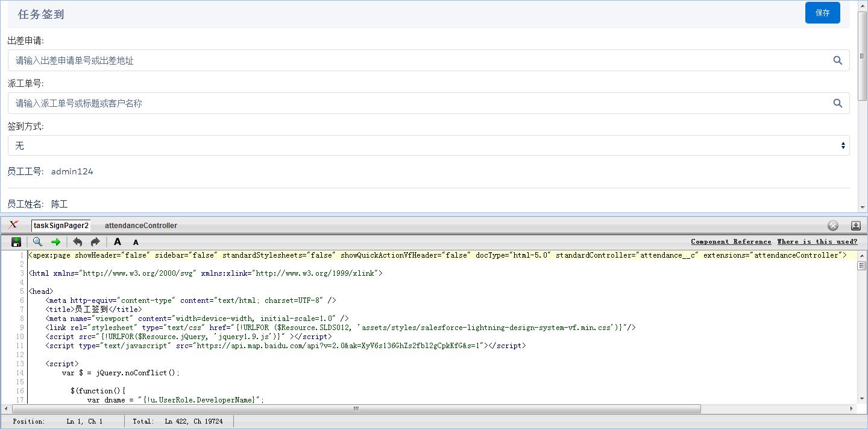This screenshot has width=868, height=429.
Task: Click the jQuery resource script line
Action: (188, 337)
